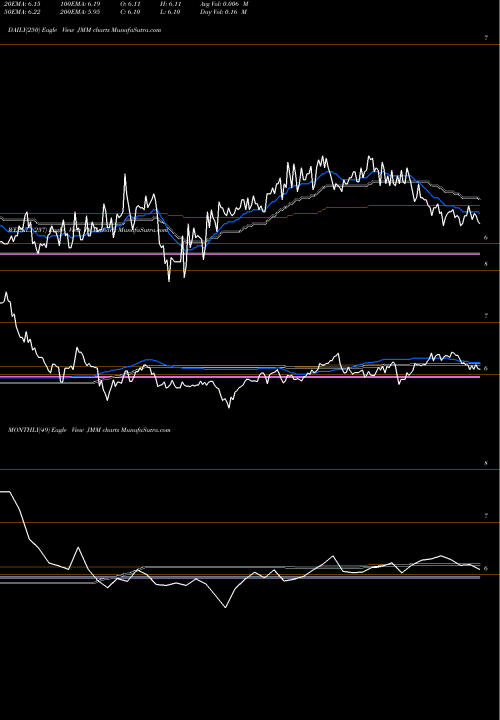Image resolution: width=500 pixels, height=720 pixels.
Task: Select the '50EMA: 6.22' reading
Action: [x=22, y=12]
